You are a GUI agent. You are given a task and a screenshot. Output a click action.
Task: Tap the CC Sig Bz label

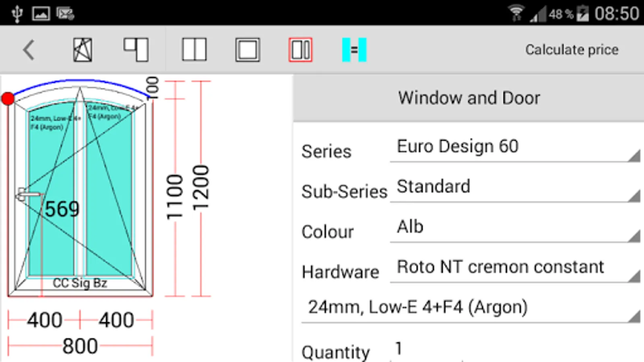point(80,283)
